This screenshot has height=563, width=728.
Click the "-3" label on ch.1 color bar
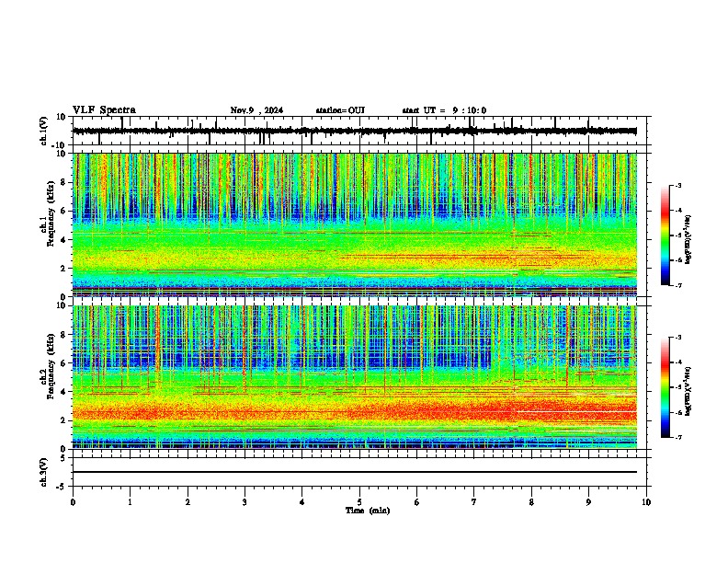pos(678,185)
